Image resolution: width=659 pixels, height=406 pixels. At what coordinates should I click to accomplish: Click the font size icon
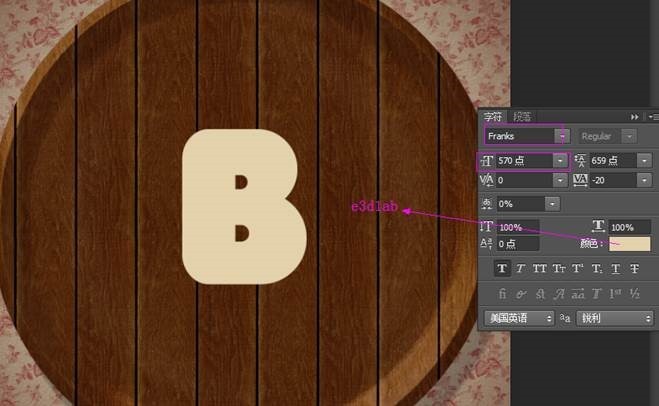[x=487, y=161]
